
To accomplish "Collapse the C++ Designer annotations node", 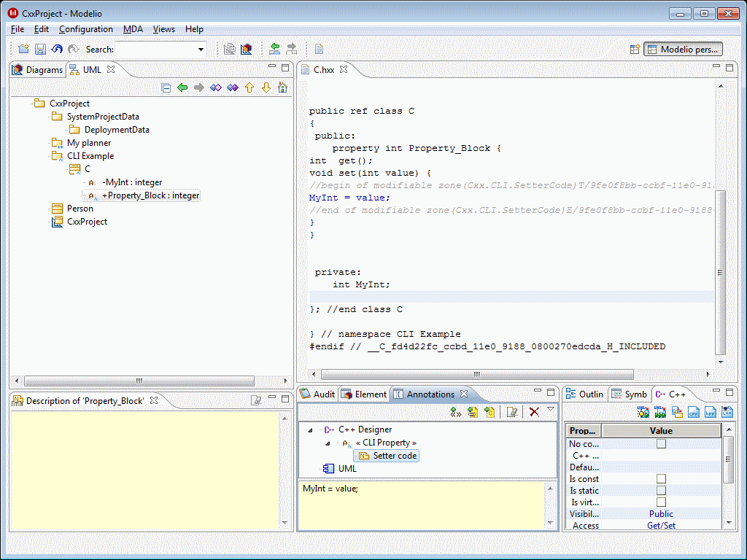I will [x=310, y=430].
